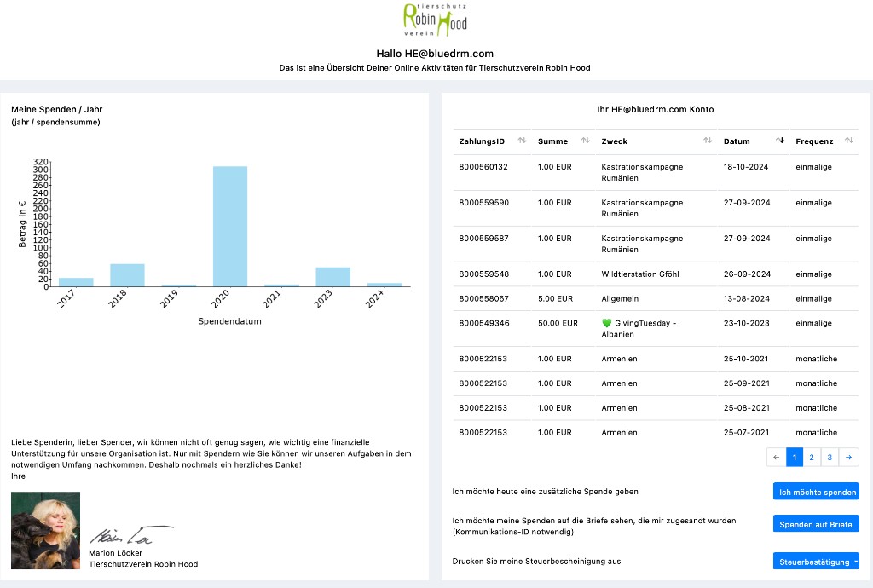Click the 2019 label on chart axis
Viewport: 873px width, 588px height.
(x=170, y=299)
